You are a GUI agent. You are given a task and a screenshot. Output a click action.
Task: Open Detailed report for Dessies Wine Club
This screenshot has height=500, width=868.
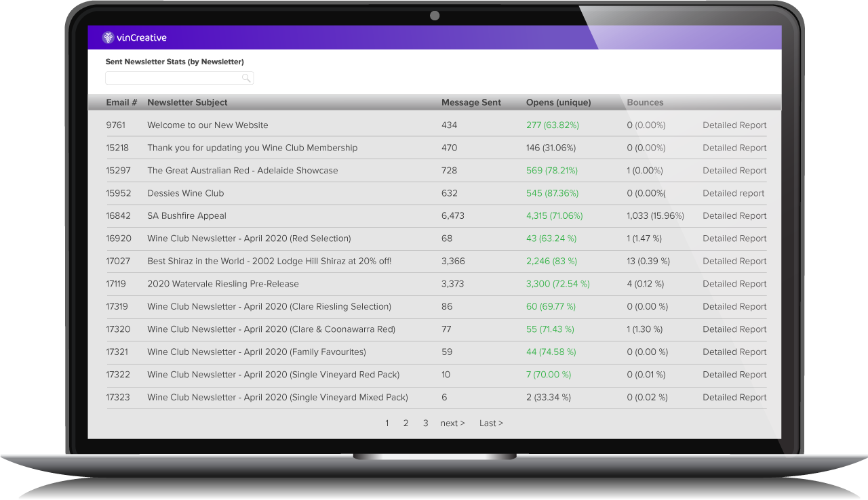(733, 193)
